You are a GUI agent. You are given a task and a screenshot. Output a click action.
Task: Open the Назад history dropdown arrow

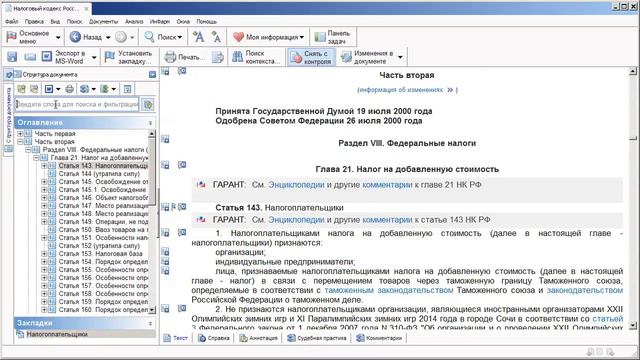[108, 38]
